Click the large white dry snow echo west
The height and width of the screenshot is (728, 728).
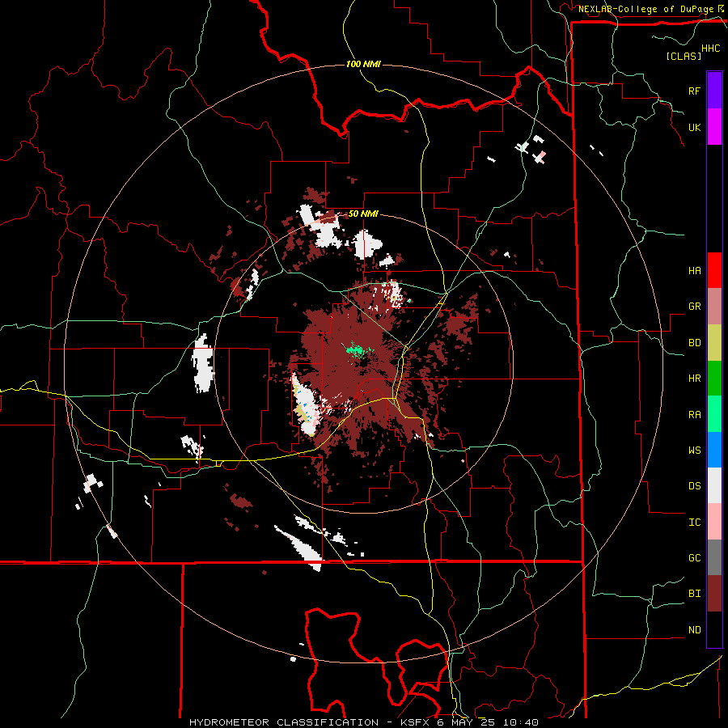pyautogui.click(x=203, y=363)
